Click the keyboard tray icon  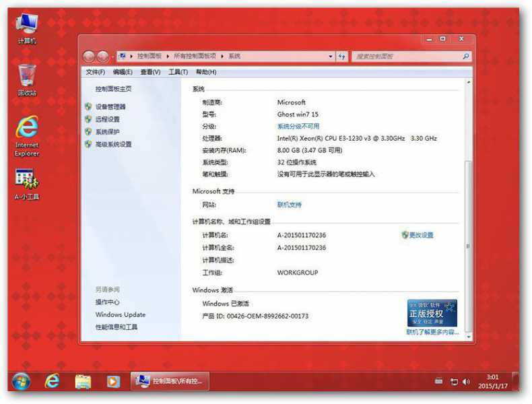438,381
